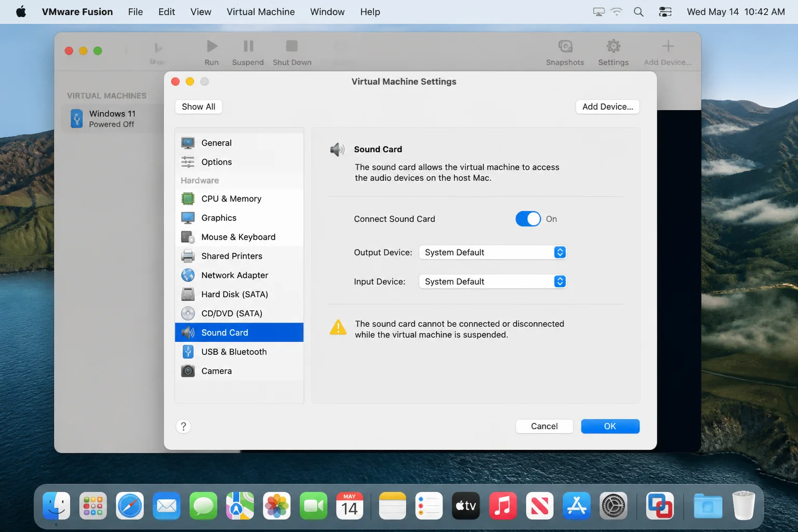The width and height of the screenshot is (798, 532).
Task: Click Settings gear in VMware toolbar
Action: 613,52
